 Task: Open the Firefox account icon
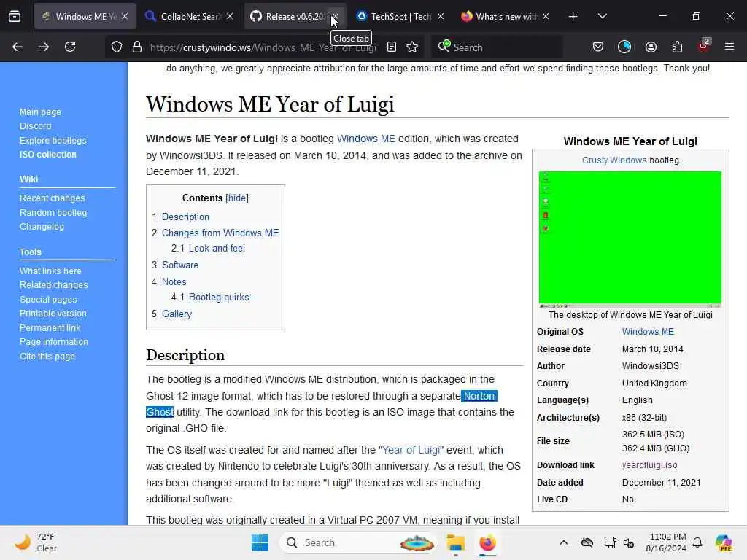tap(651, 47)
